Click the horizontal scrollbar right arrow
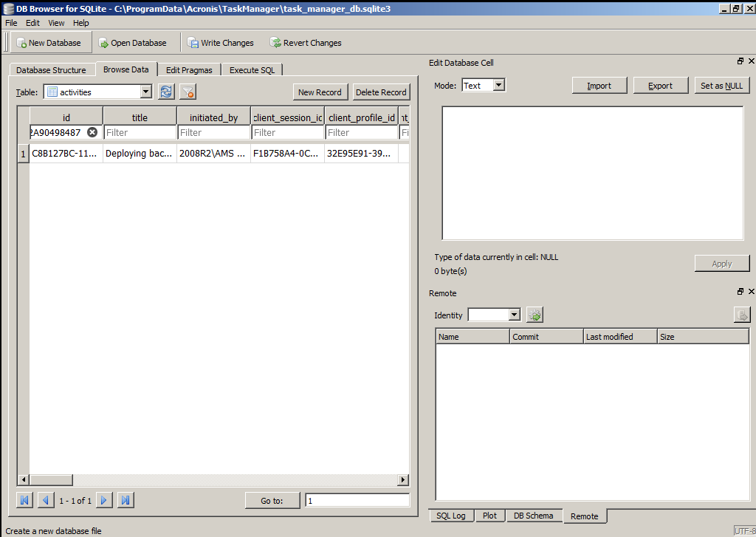 [404, 479]
